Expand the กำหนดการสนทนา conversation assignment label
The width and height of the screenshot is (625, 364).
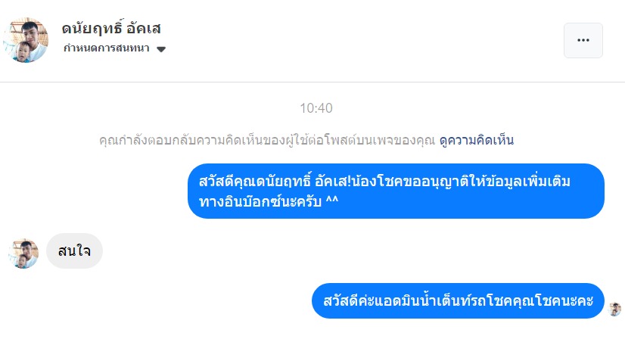[x=106, y=48]
